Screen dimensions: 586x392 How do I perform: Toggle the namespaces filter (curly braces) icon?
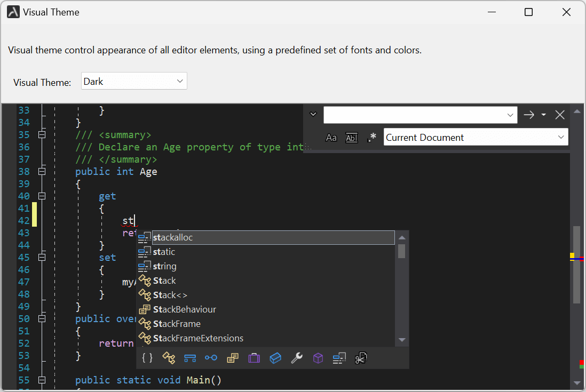tap(147, 358)
